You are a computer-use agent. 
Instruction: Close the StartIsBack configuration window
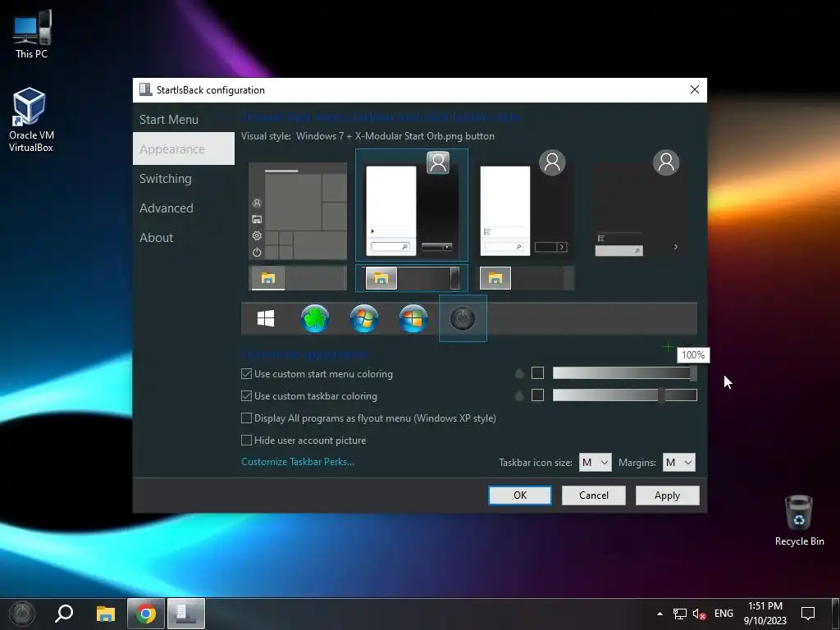(694, 89)
